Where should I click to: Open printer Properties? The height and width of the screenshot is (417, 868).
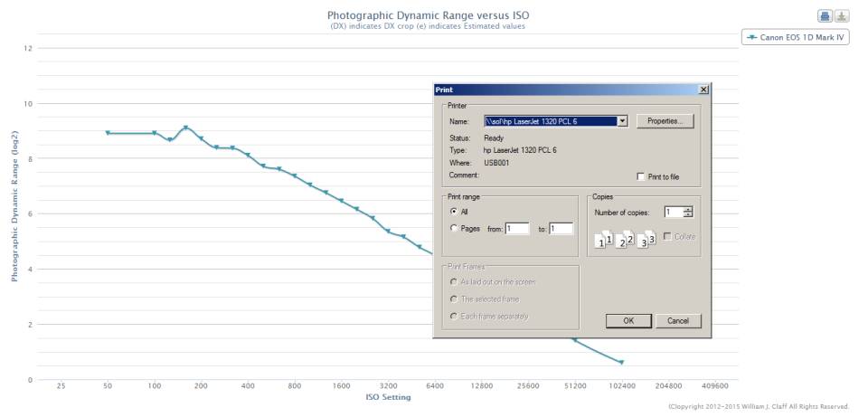665,121
